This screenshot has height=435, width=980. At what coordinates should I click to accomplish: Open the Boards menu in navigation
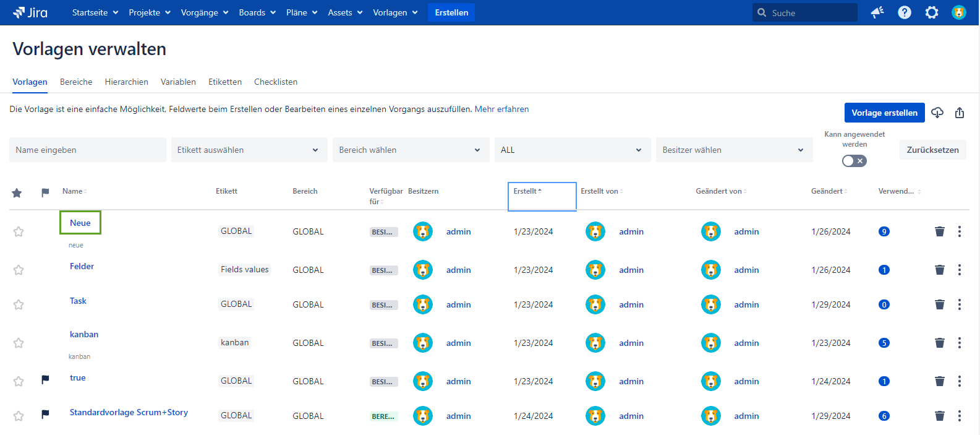click(257, 12)
